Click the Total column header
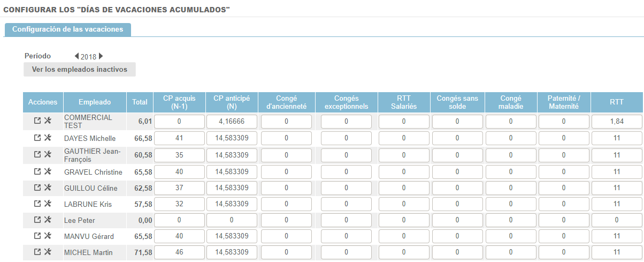This screenshot has width=644, height=262. tap(140, 102)
